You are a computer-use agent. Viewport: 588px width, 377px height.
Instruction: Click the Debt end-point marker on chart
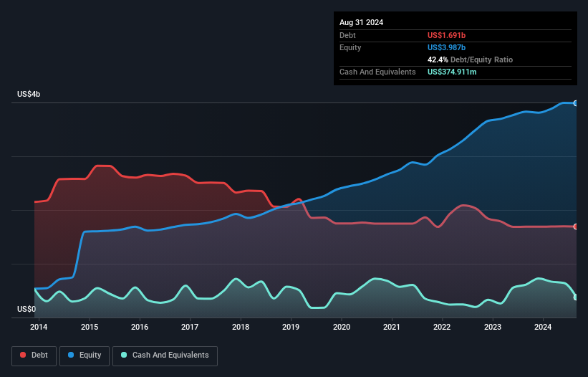[x=576, y=226]
